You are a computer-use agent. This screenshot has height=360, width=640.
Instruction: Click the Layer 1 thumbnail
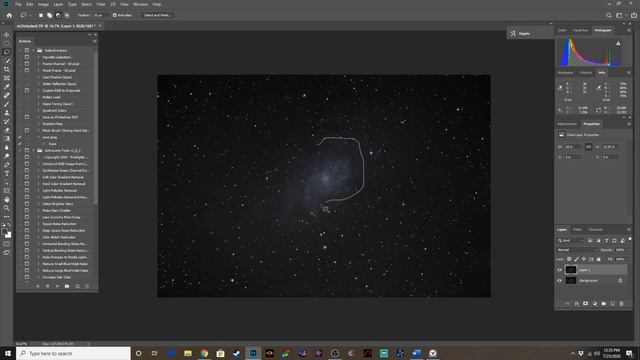[571, 270]
